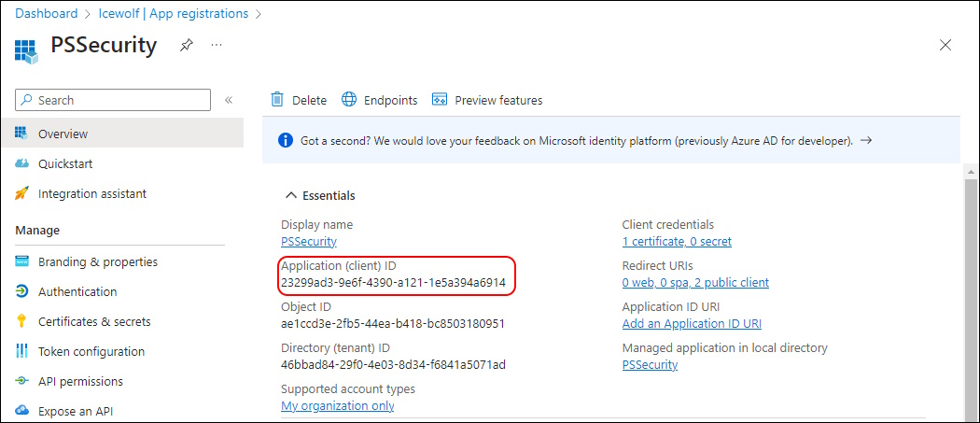Click the Integration assistant rocket icon
The image size is (980, 423).
[21, 193]
